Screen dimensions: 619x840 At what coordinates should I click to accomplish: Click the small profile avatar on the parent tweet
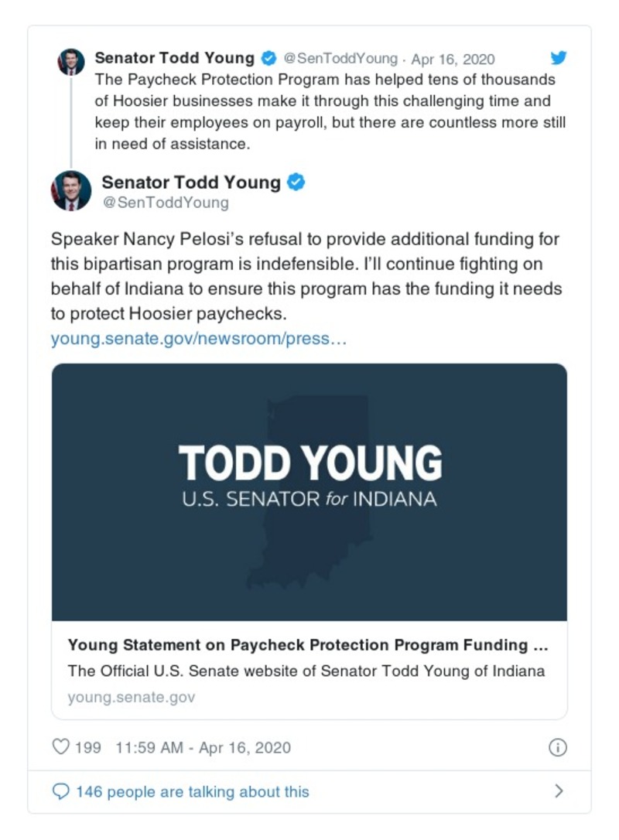71,62
